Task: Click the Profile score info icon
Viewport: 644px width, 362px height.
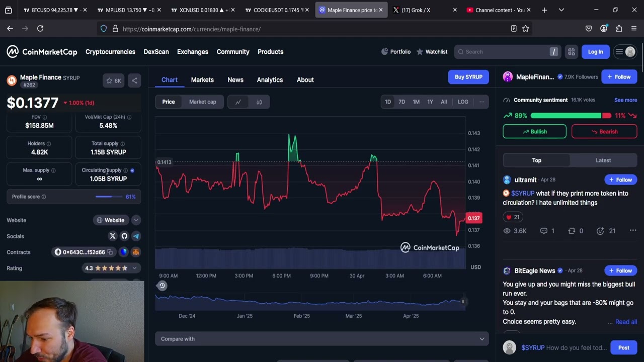Action: click(x=44, y=197)
